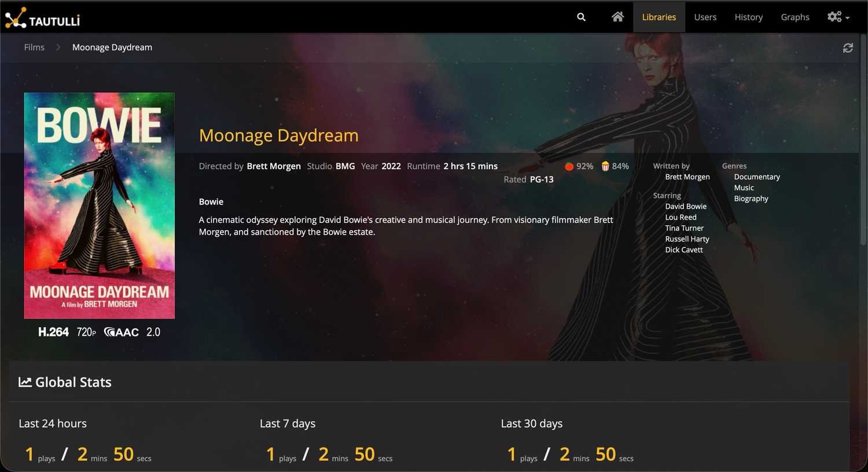Select director name Brett Morgen
The height and width of the screenshot is (472, 868).
tap(274, 166)
